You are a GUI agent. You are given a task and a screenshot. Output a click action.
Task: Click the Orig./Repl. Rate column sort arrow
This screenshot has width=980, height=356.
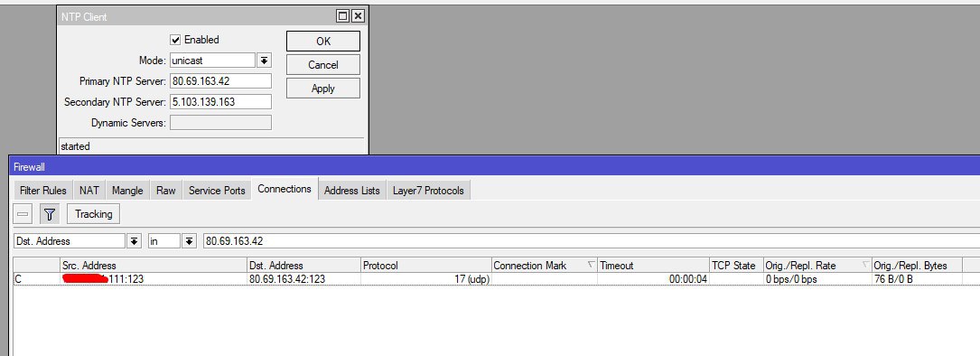[865, 266]
